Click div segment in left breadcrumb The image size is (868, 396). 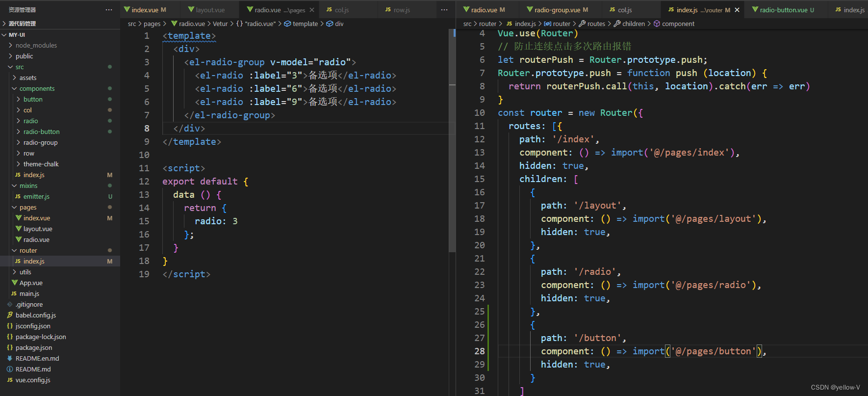pyautogui.click(x=339, y=24)
